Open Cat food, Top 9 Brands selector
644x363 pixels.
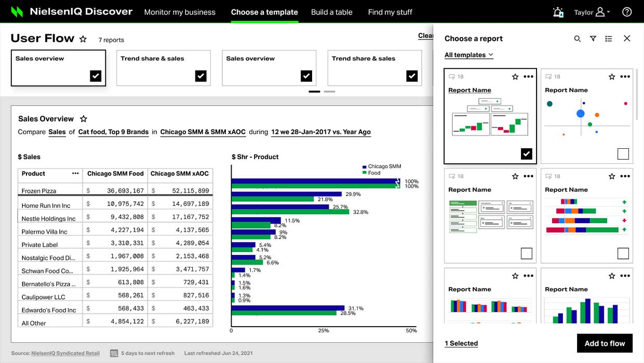pyautogui.click(x=113, y=132)
